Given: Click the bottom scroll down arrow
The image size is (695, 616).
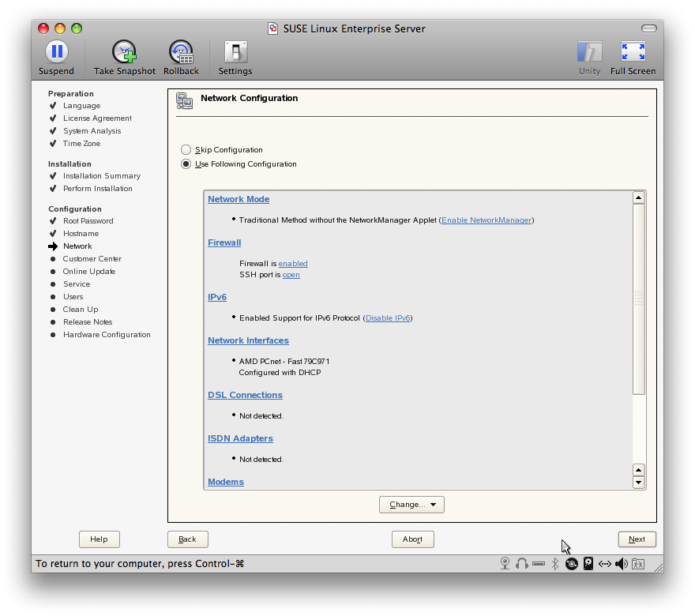Looking at the screenshot, I should click(x=639, y=482).
